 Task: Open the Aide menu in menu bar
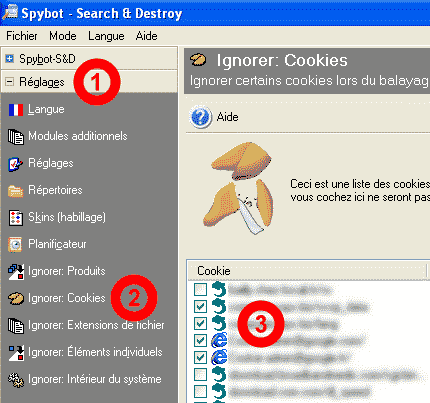[146, 36]
